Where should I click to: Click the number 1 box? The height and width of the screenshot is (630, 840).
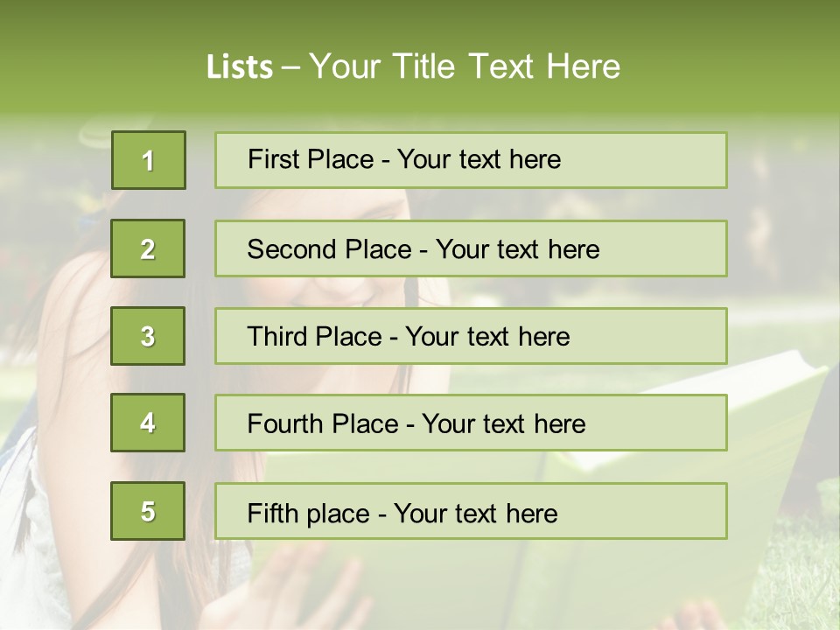pos(149,160)
